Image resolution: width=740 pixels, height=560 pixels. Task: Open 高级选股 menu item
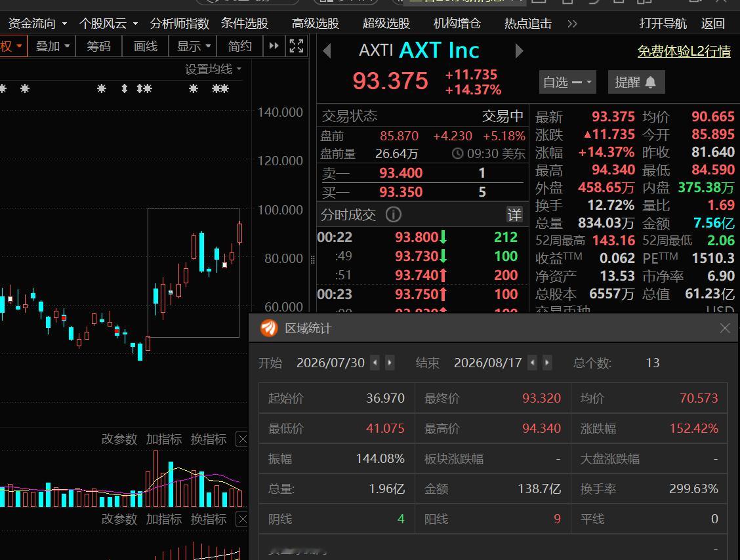pos(316,23)
